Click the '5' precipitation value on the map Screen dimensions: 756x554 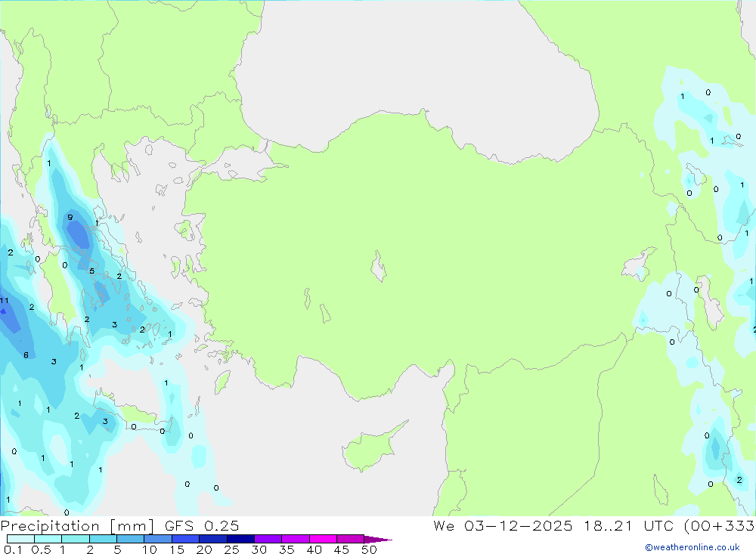coord(91,271)
